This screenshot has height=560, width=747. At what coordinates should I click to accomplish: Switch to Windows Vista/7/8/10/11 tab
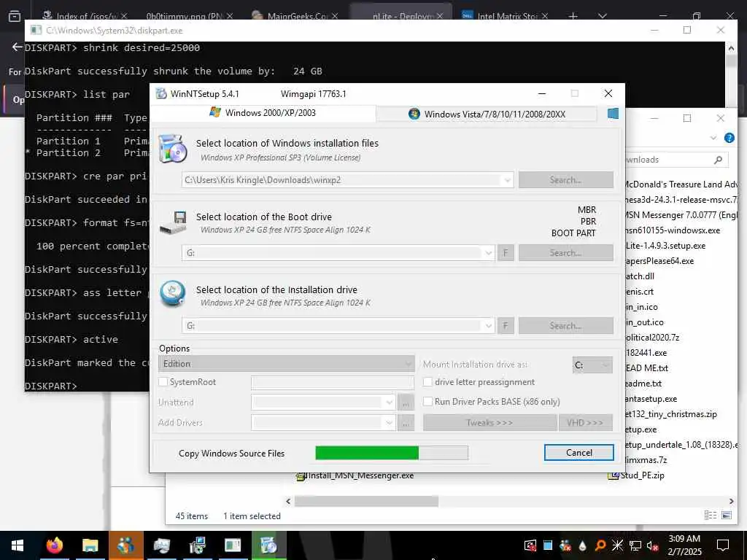pos(487,114)
